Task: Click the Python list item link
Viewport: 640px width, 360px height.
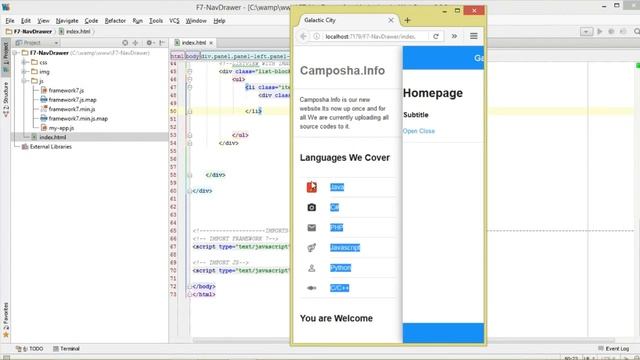Action: point(340,268)
